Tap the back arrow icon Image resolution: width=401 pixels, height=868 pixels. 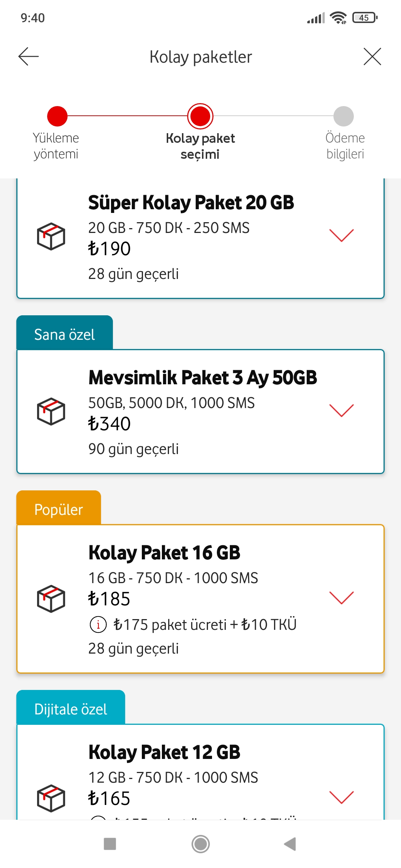pos(29,56)
